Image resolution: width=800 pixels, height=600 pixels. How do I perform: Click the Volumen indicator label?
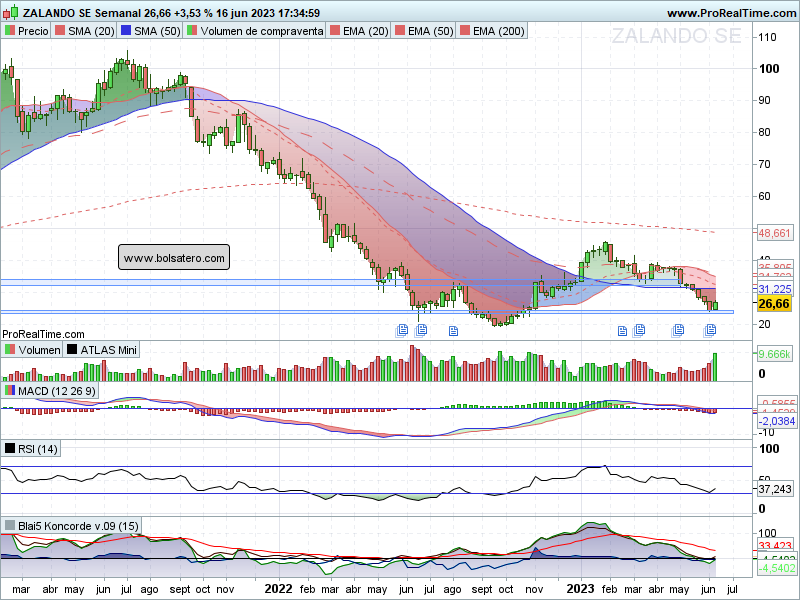pos(33,350)
